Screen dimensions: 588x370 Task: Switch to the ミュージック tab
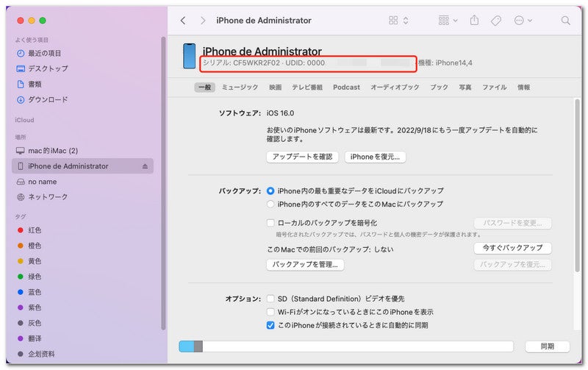[x=240, y=87]
